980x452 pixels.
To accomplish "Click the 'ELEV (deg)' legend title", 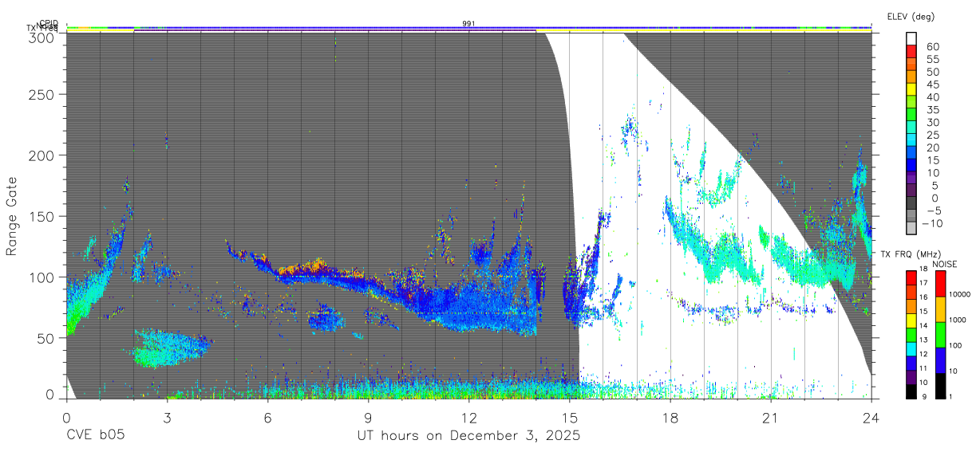I will coord(910,16).
